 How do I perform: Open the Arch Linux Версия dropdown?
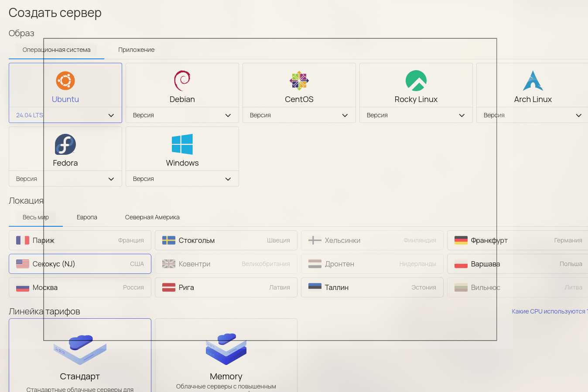click(533, 115)
